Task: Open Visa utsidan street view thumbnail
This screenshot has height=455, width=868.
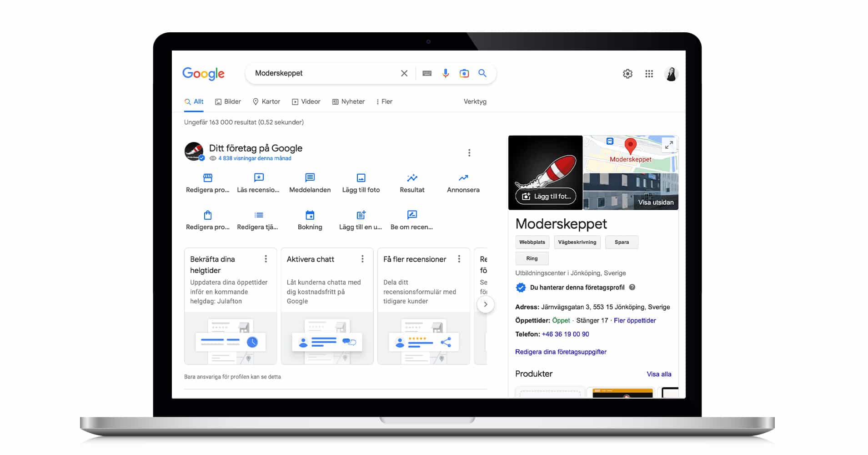Action: tap(631, 192)
